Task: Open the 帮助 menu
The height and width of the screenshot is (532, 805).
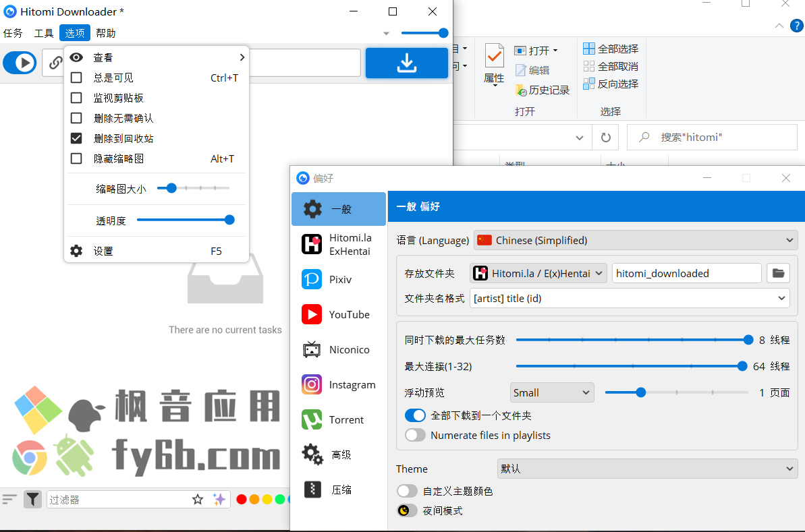Action: [106, 33]
